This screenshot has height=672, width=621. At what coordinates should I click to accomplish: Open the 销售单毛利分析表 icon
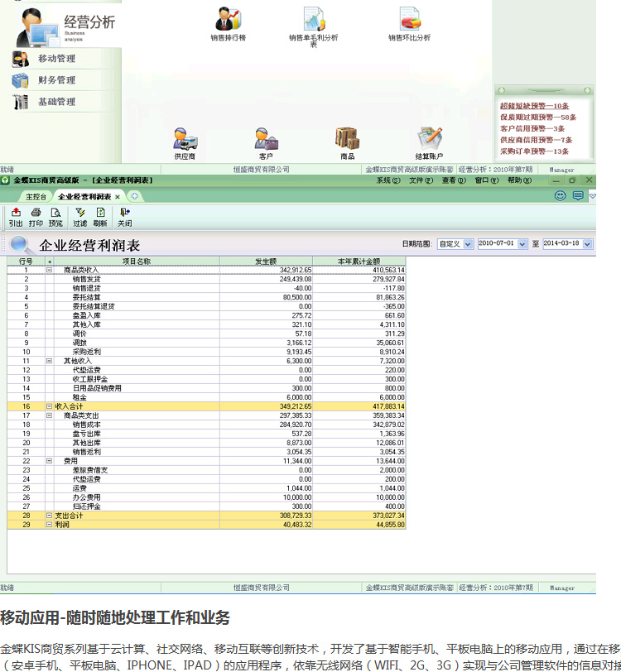coord(315,18)
